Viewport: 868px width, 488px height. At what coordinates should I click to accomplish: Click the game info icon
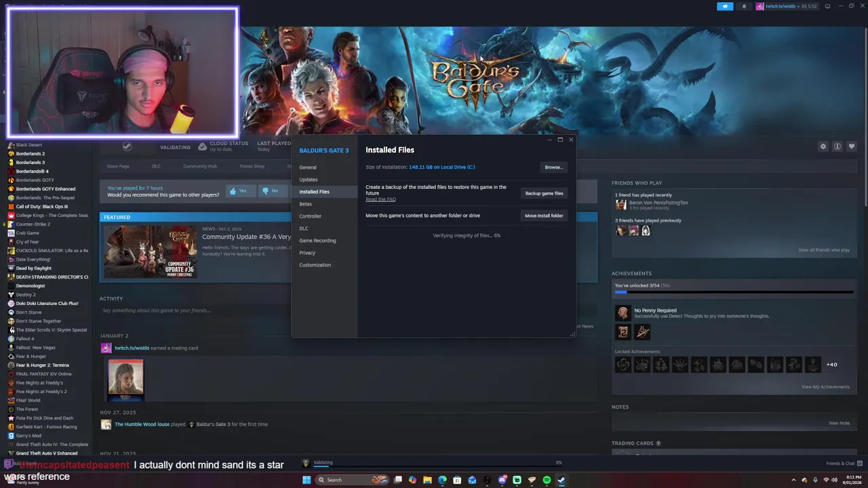837,146
